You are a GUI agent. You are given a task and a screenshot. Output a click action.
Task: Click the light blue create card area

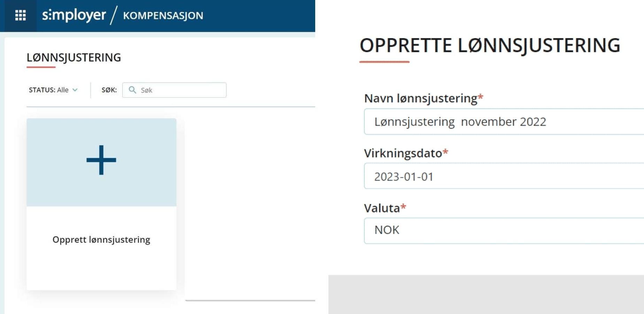click(x=101, y=162)
